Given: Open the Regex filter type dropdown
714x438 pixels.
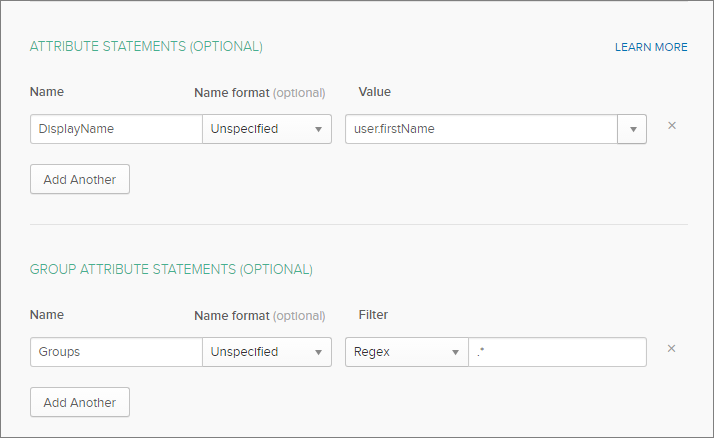Looking at the screenshot, I should pyautogui.click(x=407, y=352).
